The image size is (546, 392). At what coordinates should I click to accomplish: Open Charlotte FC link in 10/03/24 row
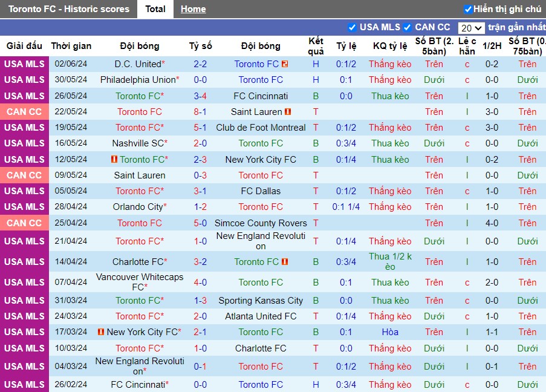coord(261,348)
